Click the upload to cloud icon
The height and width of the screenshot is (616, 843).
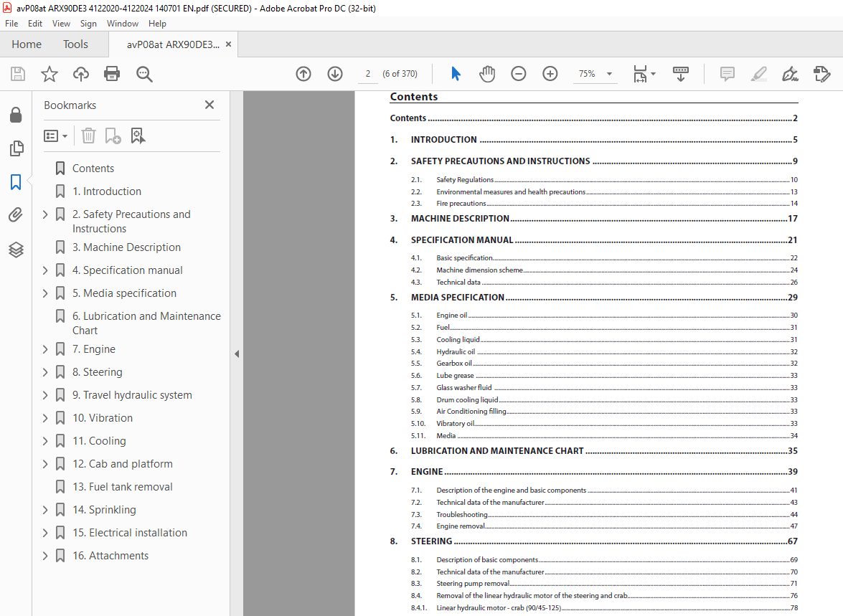pyautogui.click(x=81, y=74)
